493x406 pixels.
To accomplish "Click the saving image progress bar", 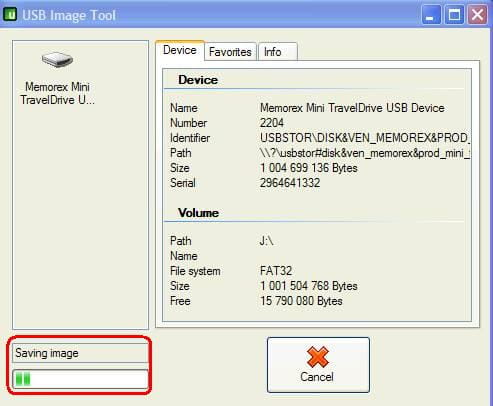I will pyautogui.click(x=80, y=379).
